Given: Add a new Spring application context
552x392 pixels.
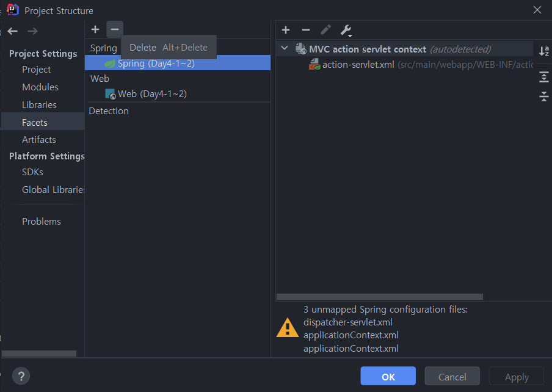Looking at the screenshot, I should coord(286,31).
